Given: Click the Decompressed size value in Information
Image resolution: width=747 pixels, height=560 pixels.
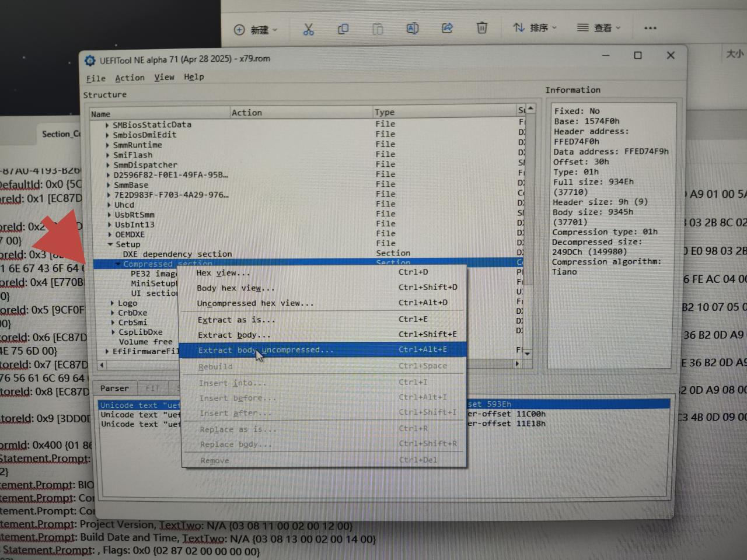Looking at the screenshot, I should (x=589, y=252).
